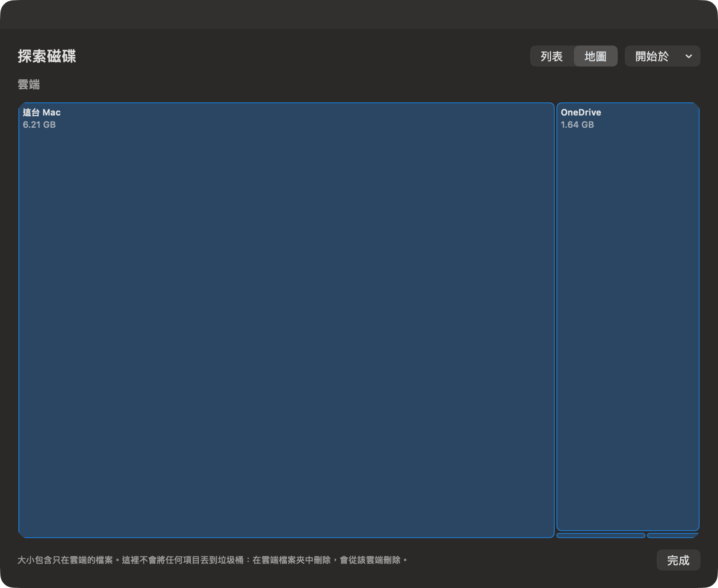This screenshot has width=718, height=588.
Task: Select the OneDrive treemap block
Action: pyautogui.click(x=628, y=317)
